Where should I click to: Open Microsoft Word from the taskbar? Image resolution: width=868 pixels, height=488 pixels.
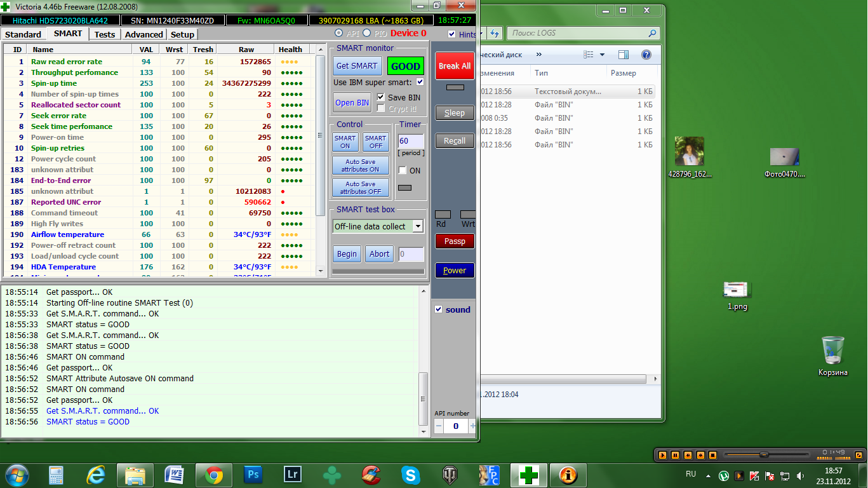click(174, 475)
